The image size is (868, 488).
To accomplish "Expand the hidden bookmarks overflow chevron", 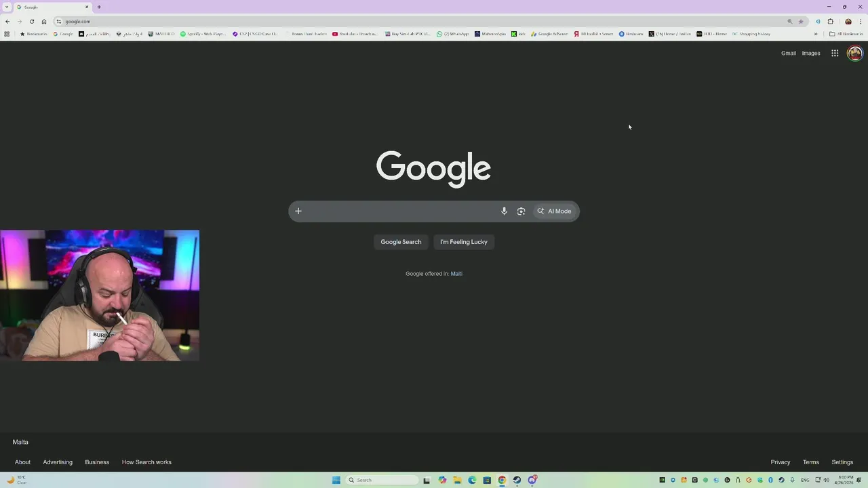I will 816,34.
